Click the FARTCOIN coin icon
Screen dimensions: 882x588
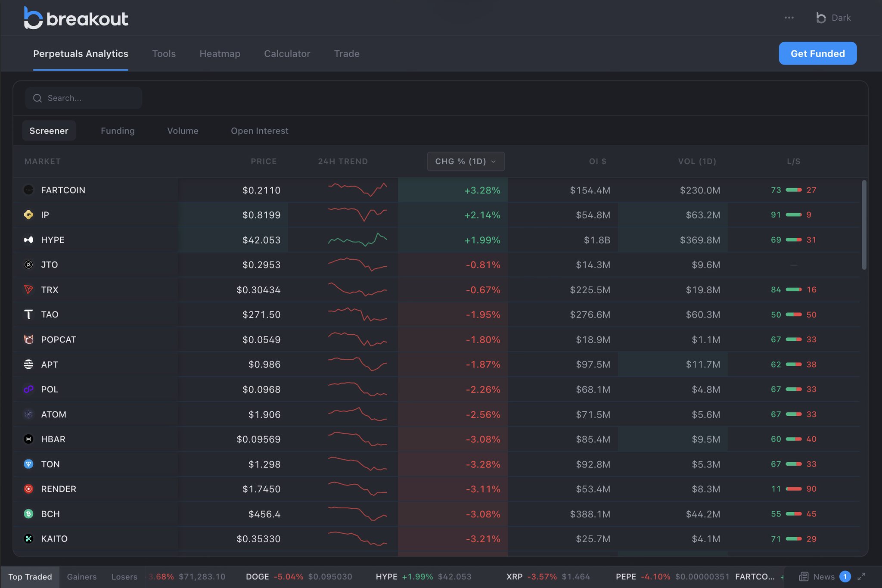click(x=28, y=190)
